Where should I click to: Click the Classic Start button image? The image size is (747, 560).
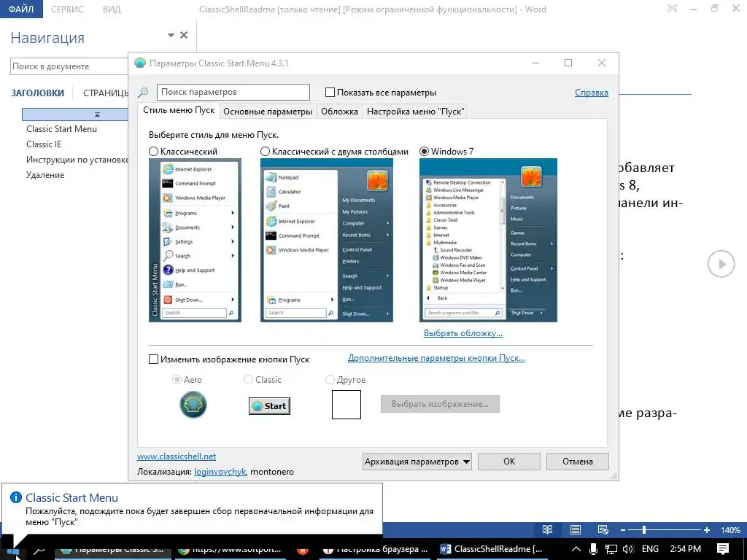pos(269,406)
